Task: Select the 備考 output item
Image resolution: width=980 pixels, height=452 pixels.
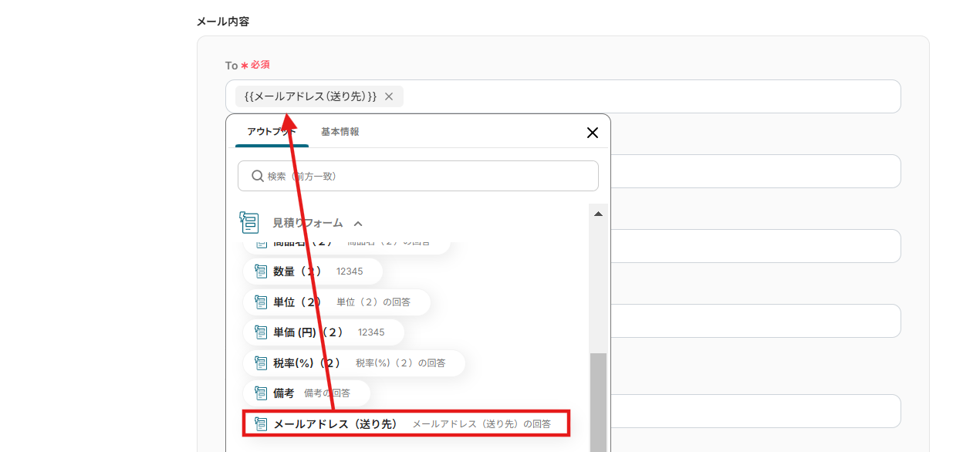Action: [x=306, y=393]
